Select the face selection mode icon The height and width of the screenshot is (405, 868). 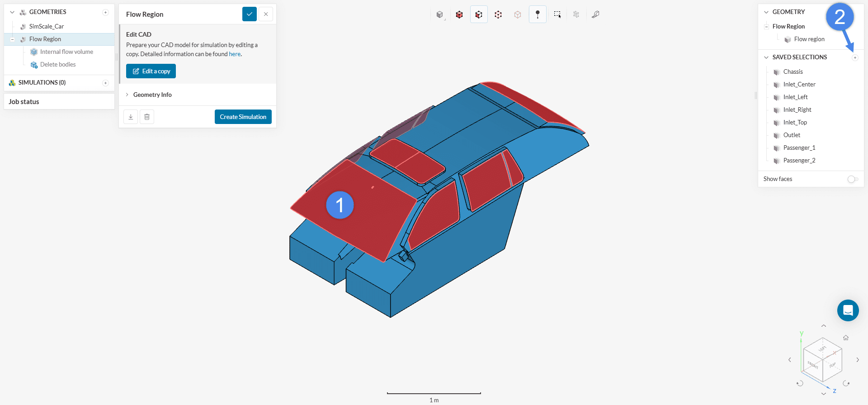pyautogui.click(x=479, y=14)
